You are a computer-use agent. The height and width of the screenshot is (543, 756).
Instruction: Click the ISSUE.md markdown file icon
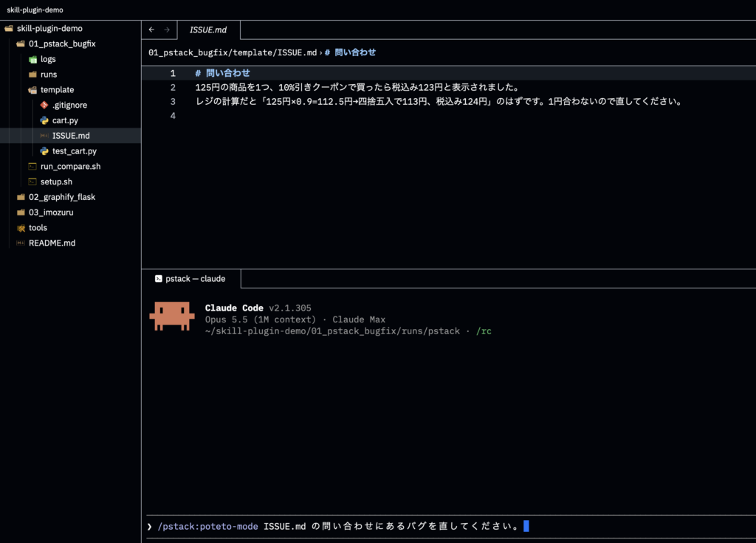pos(44,136)
